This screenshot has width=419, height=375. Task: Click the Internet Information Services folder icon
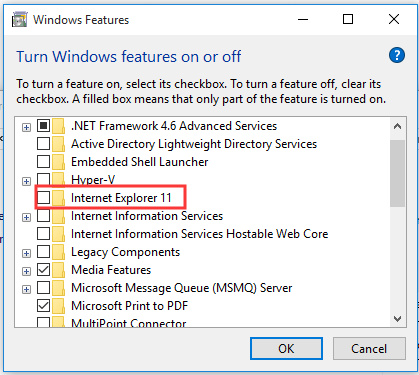[x=58, y=216]
